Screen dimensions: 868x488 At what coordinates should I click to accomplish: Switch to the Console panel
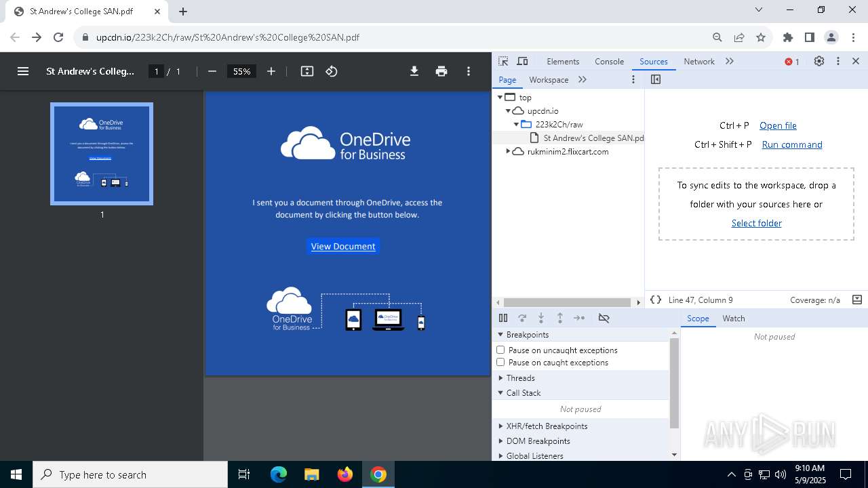click(609, 61)
